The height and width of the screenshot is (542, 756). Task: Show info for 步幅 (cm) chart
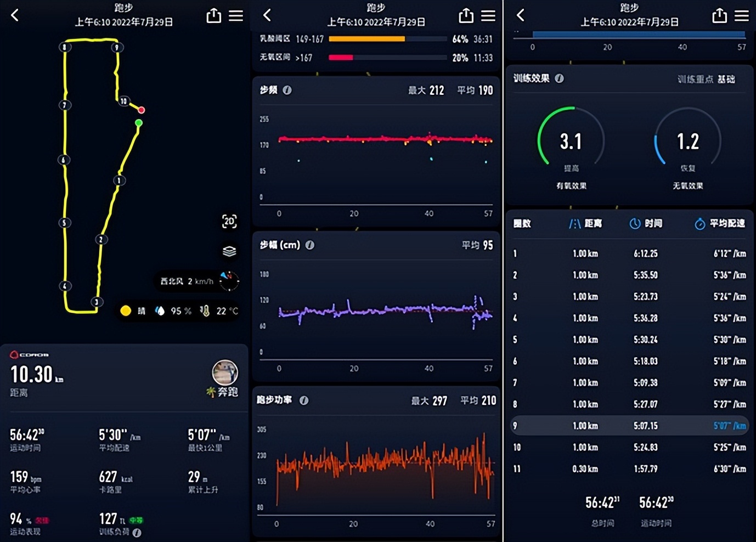pyautogui.click(x=310, y=245)
